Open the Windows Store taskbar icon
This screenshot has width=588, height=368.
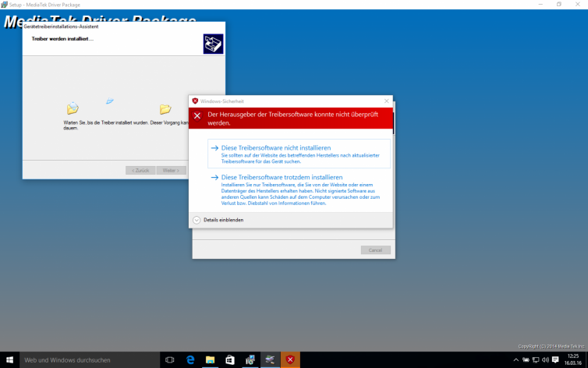230,360
